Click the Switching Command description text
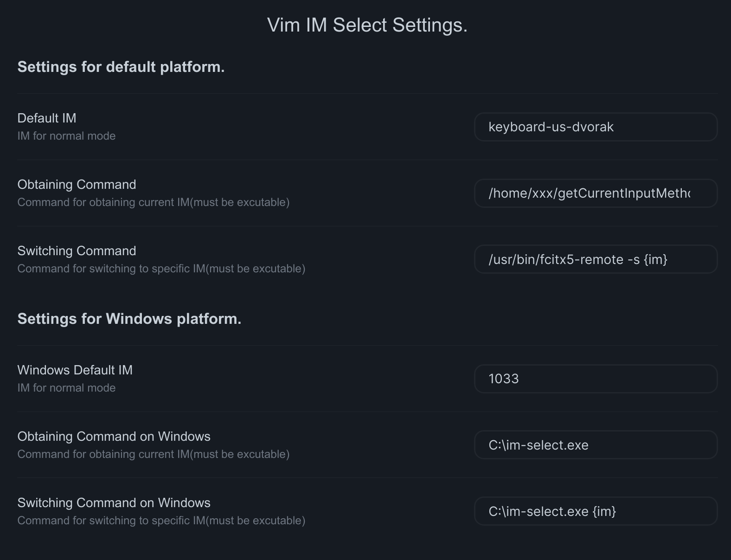This screenshot has height=560, width=731. tap(161, 269)
